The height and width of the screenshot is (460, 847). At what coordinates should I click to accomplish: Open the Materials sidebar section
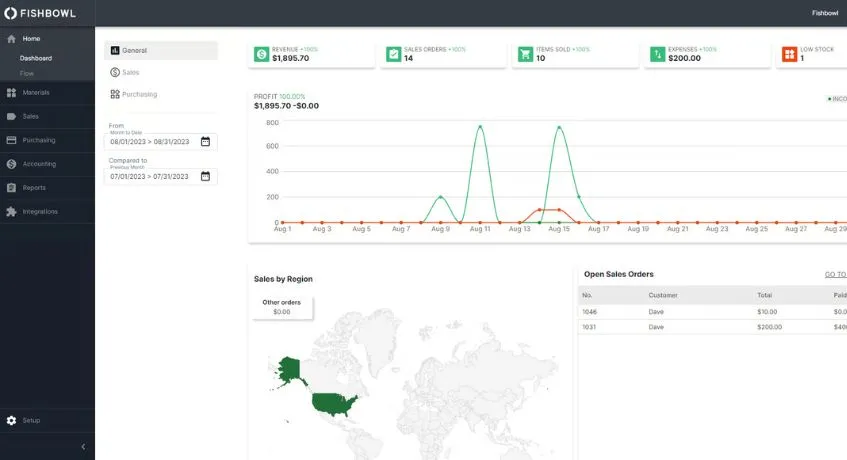[x=47, y=93]
